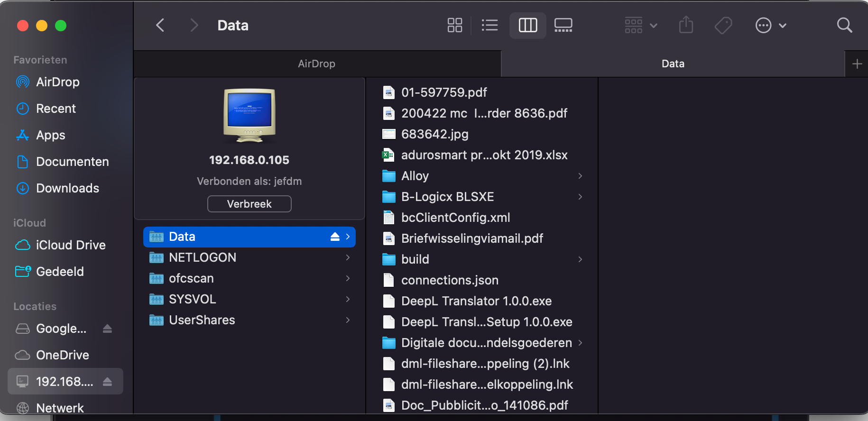Viewport: 868px width, 421px height.
Task: Go back with the left arrow
Action: pos(160,25)
